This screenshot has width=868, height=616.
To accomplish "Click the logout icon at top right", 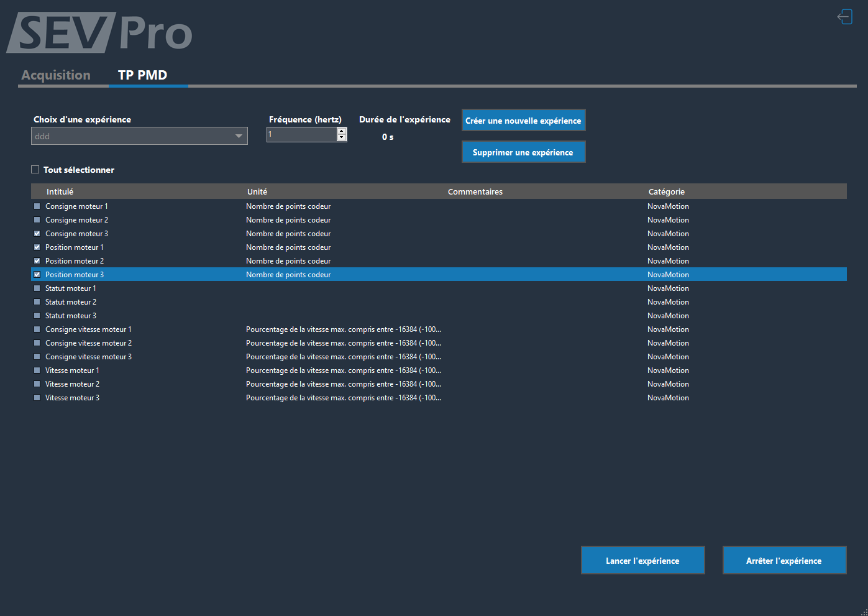I will [845, 16].
